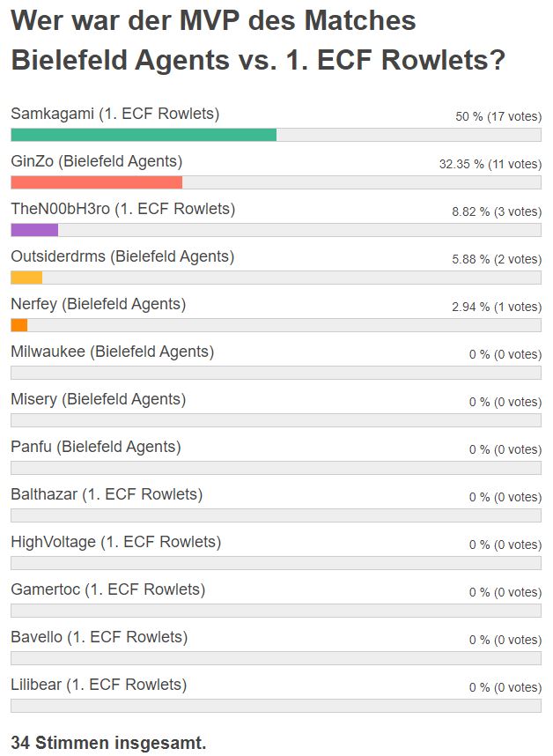Click the Balthazar (1. ECF Rowlets) label
The width and height of the screenshot is (553, 756).
pos(107,494)
